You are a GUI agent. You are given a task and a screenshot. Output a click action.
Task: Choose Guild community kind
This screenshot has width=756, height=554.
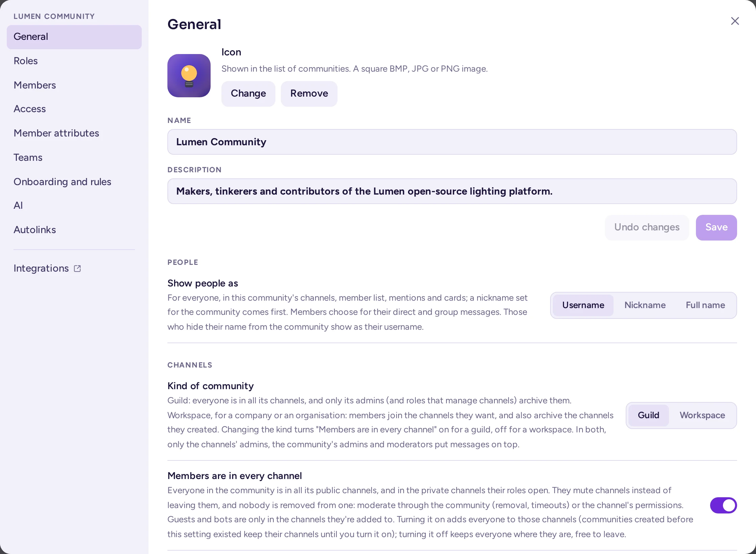point(648,415)
